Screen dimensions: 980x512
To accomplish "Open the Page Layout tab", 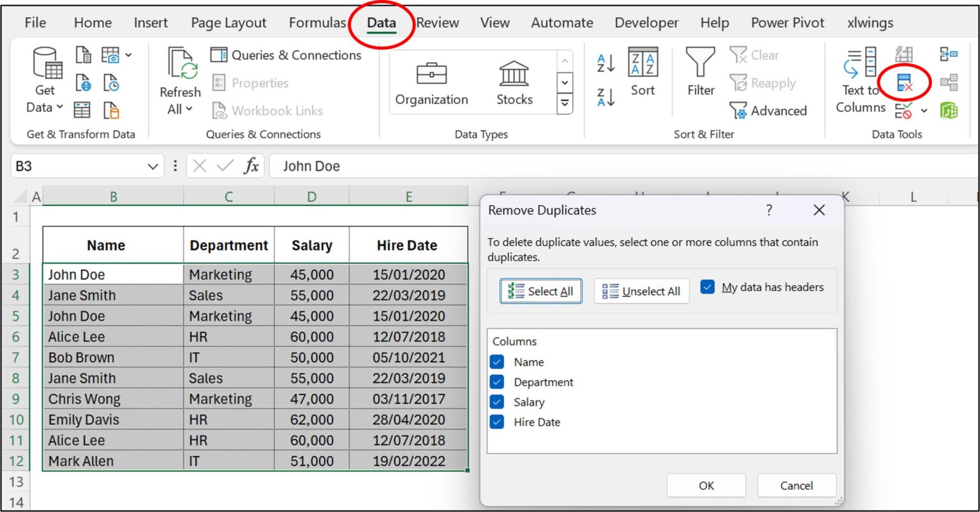I will point(228,23).
